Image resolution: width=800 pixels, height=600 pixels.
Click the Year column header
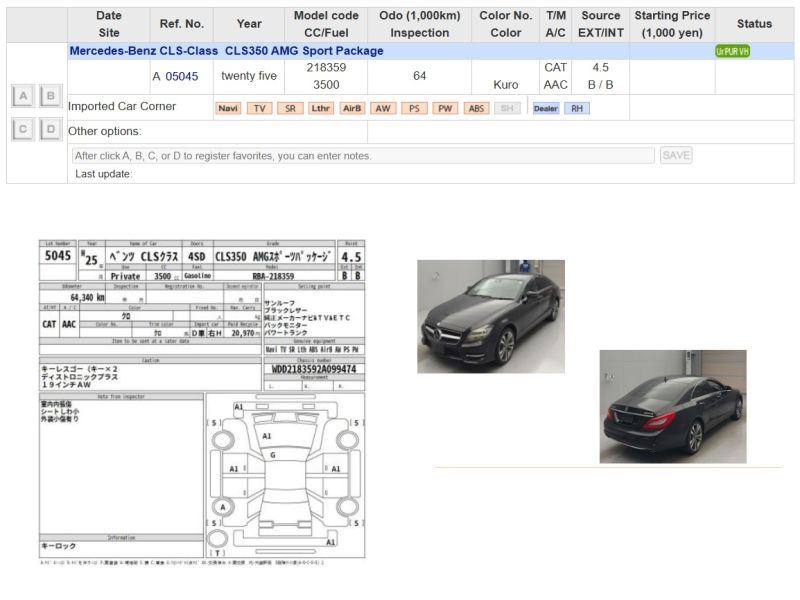(249, 24)
